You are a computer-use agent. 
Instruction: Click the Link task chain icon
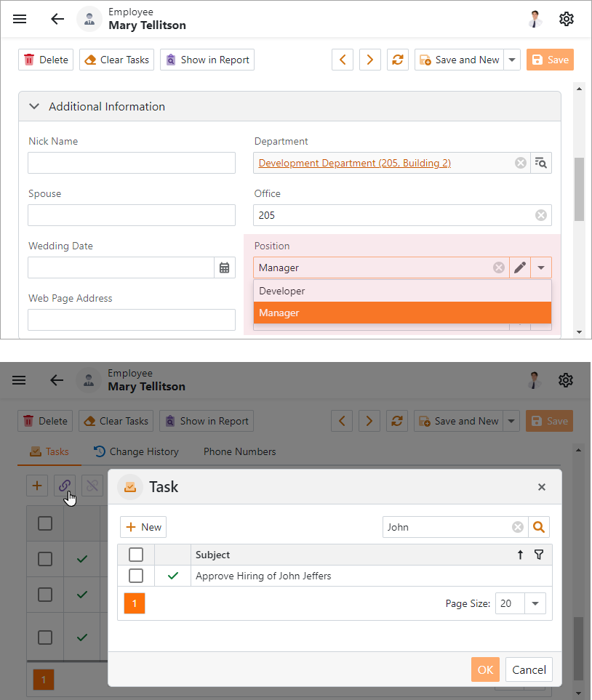coord(65,486)
